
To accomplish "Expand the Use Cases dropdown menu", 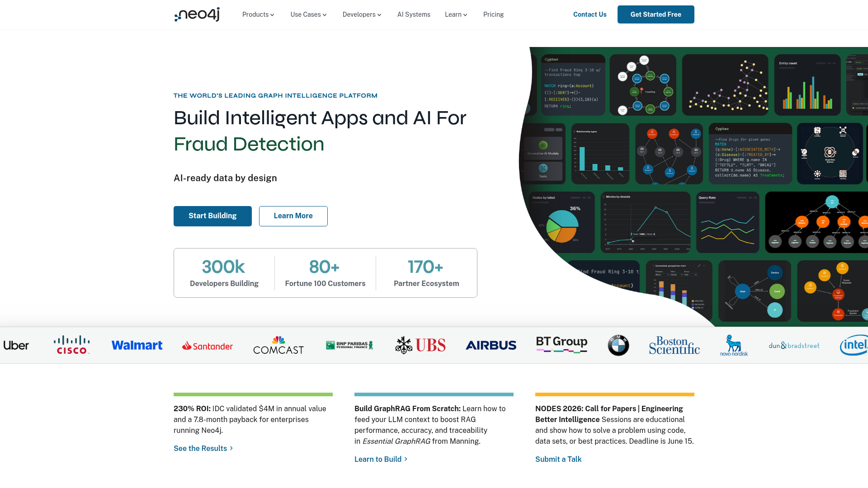I will click(308, 14).
